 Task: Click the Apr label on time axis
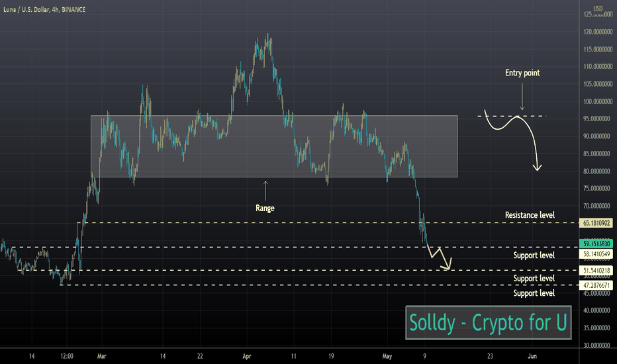(247, 356)
